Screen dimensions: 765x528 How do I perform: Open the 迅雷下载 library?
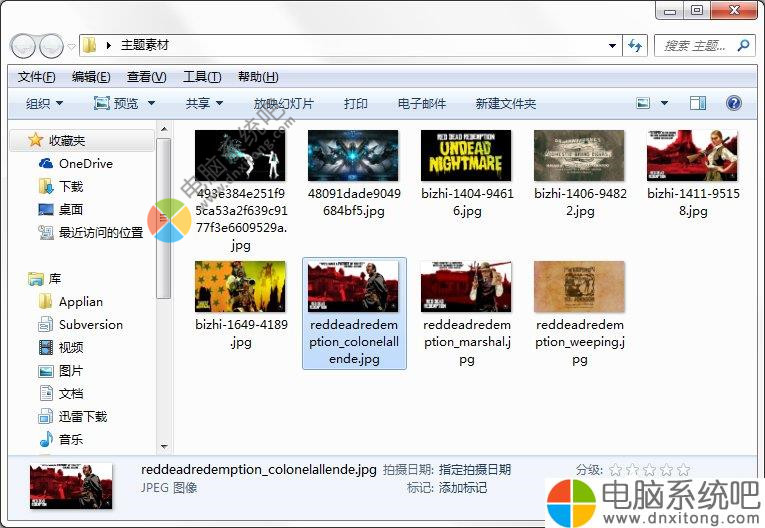point(73,416)
